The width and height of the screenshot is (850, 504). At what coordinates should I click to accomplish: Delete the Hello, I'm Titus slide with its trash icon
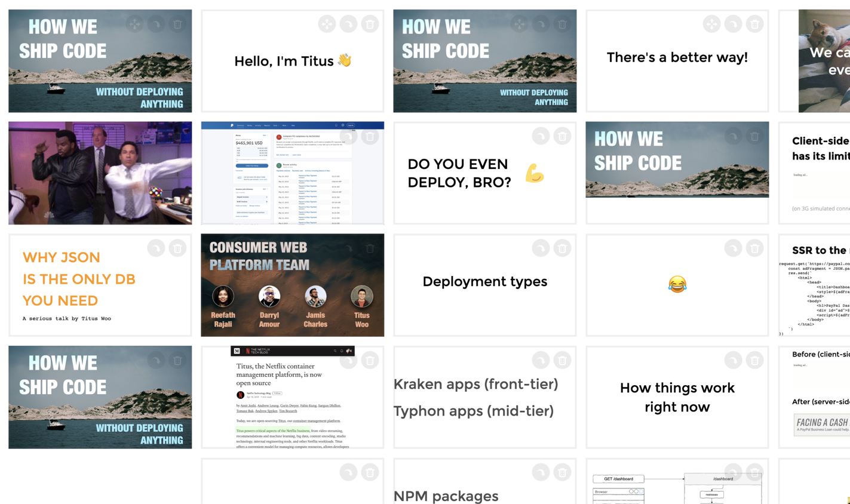[x=370, y=24]
